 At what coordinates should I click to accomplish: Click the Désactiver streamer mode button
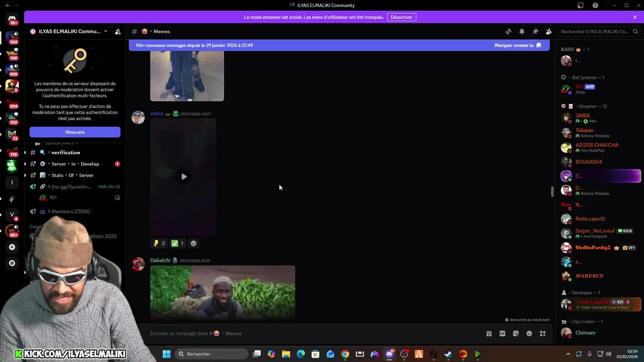click(401, 17)
